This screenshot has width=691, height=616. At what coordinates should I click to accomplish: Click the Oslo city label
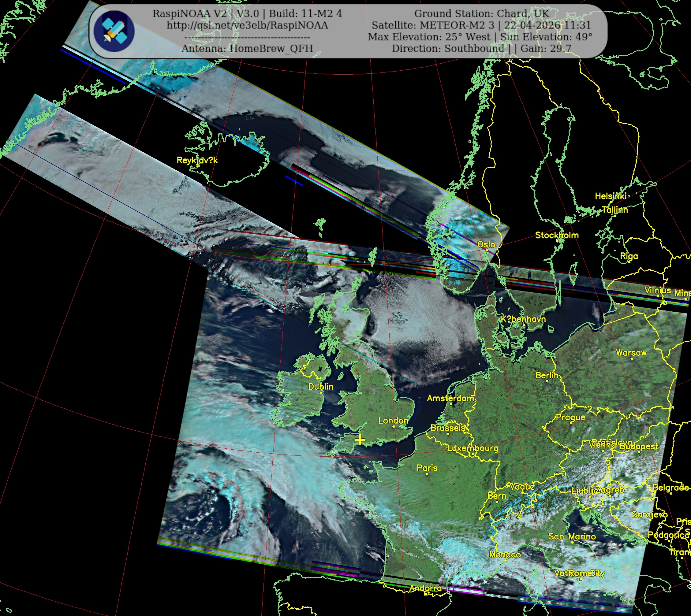486,244
